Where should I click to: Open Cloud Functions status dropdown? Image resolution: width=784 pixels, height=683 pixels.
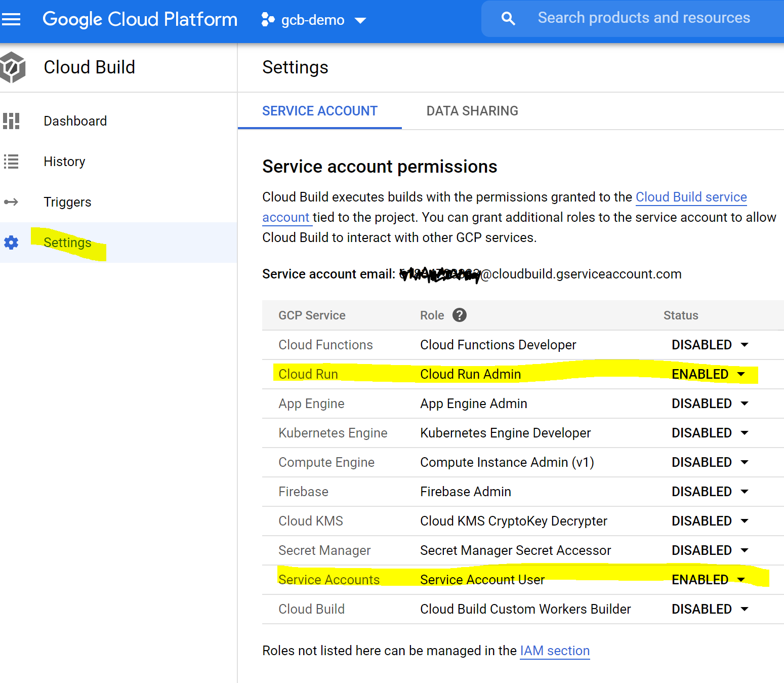(x=710, y=345)
